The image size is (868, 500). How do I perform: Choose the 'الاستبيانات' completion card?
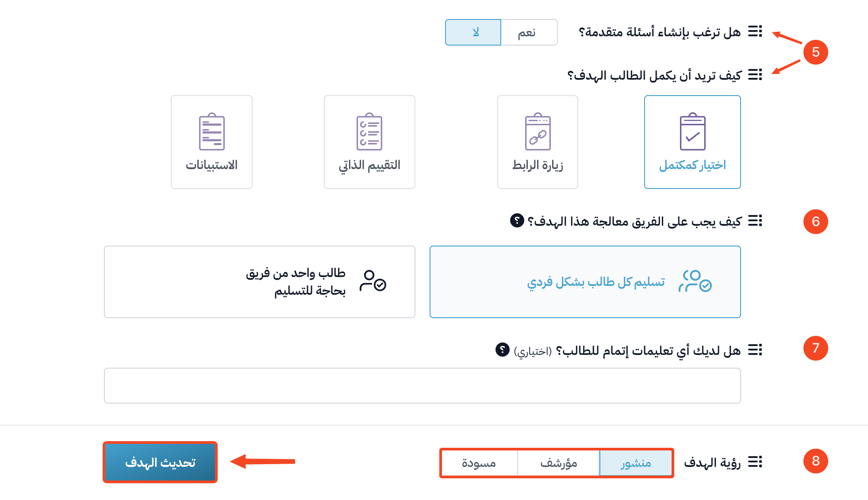click(x=211, y=142)
